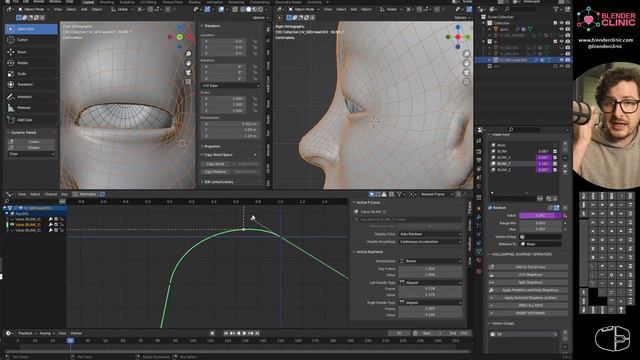
Task: Open the Playback menu in timeline
Action: coord(26,333)
